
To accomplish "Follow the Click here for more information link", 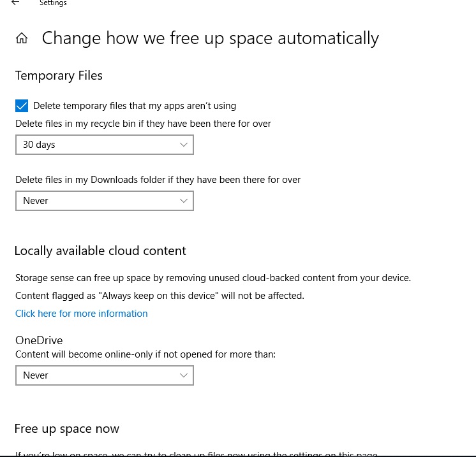I will [x=82, y=313].
